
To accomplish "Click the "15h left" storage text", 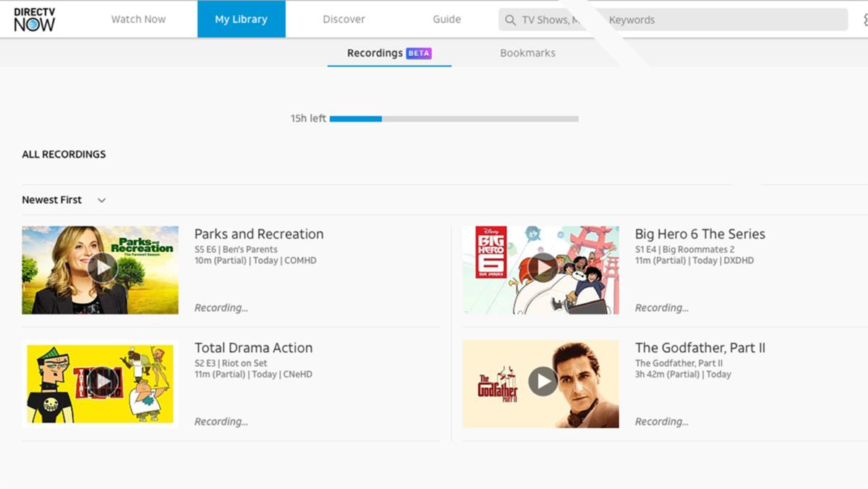I will pyautogui.click(x=308, y=119).
